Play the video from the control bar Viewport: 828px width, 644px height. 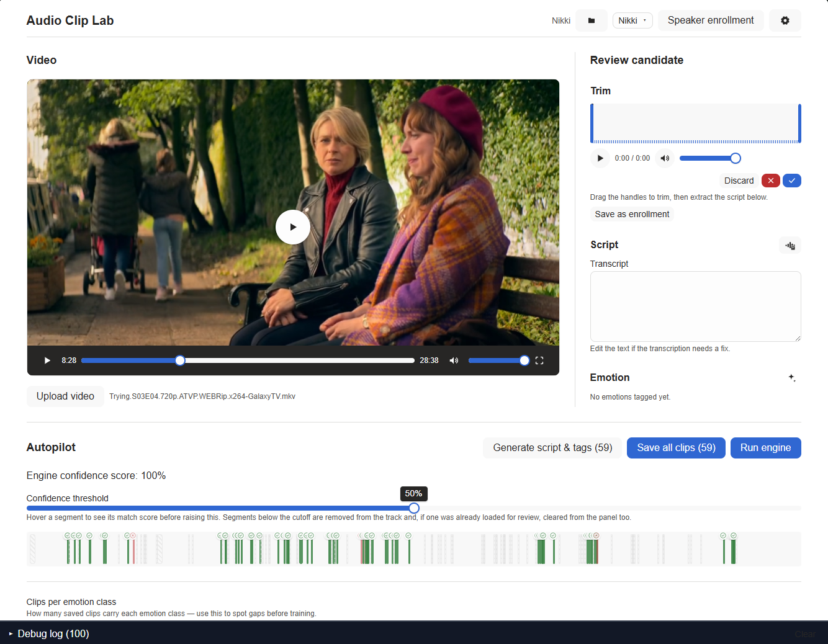click(47, 360)
